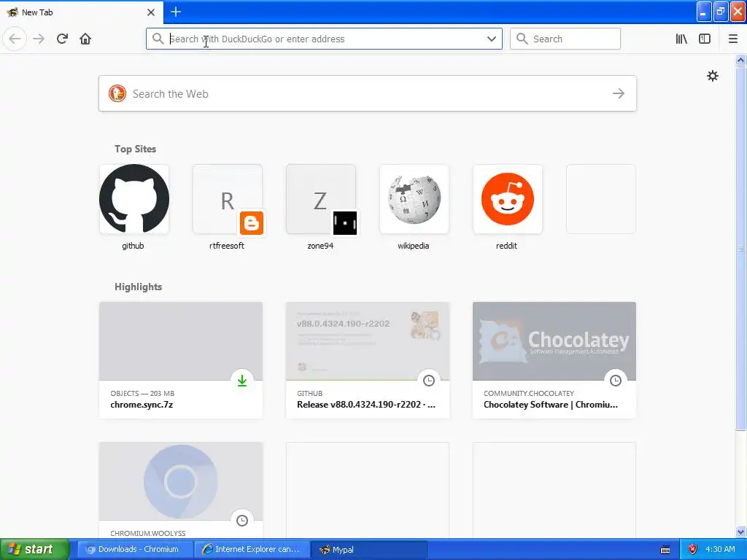The width and height of the screenshot is (747, 560).
Task: Open the Windows start menu
Action: point(35,549)
